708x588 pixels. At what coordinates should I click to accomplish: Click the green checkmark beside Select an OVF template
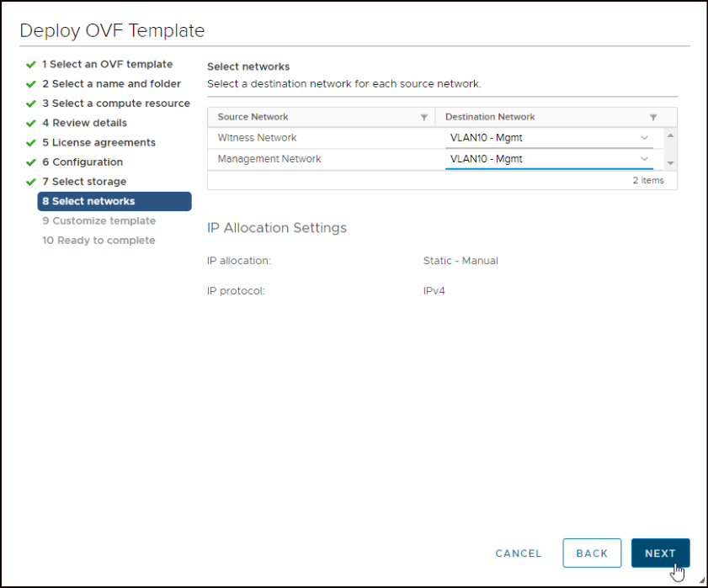click(x=31, y=65)
